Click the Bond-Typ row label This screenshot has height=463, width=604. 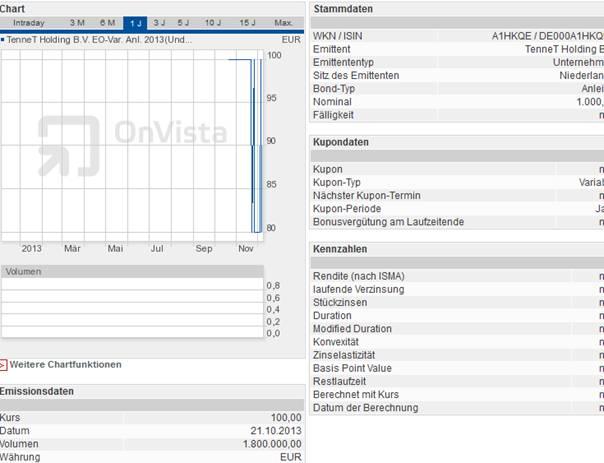tap(334, 89)
